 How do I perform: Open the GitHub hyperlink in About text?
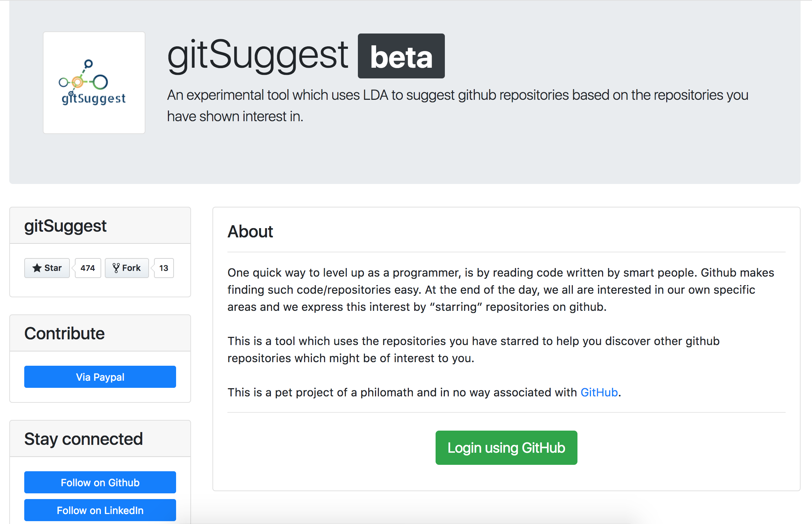599,392
